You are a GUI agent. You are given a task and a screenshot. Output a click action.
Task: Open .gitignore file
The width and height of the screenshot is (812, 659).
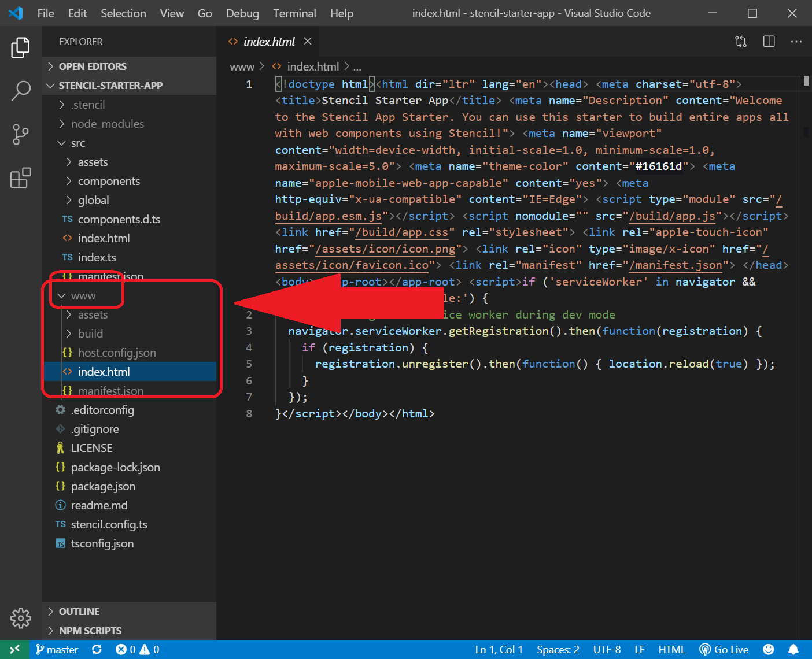130,429
